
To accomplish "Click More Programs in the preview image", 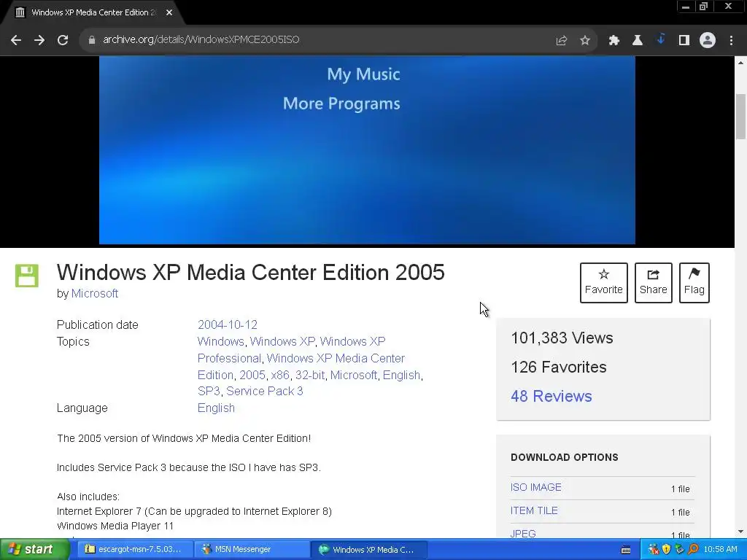I will [x=341, y=104].
